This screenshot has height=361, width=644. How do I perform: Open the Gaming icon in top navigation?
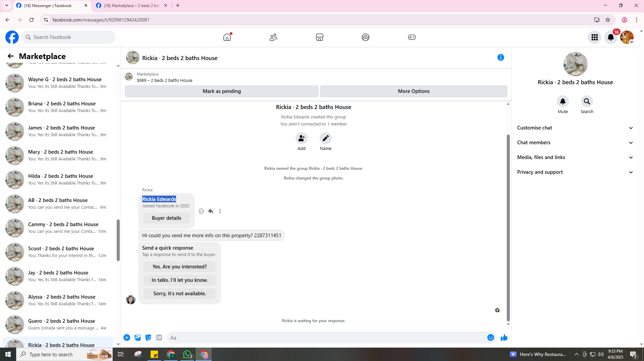click(412, 37)
